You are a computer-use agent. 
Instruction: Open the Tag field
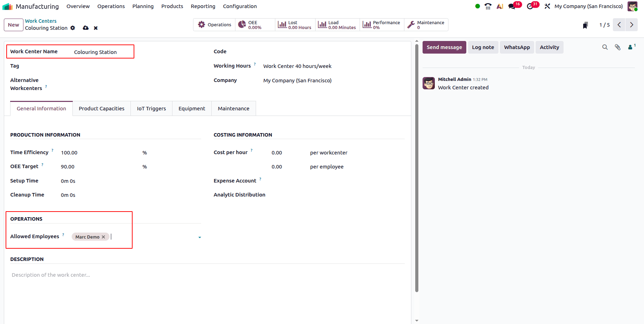click(x=137, y=66)
